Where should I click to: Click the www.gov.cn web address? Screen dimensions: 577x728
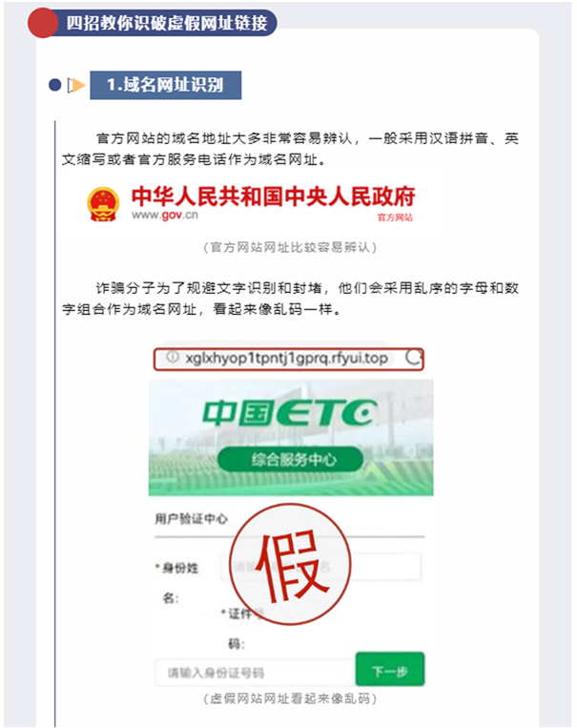165,215
